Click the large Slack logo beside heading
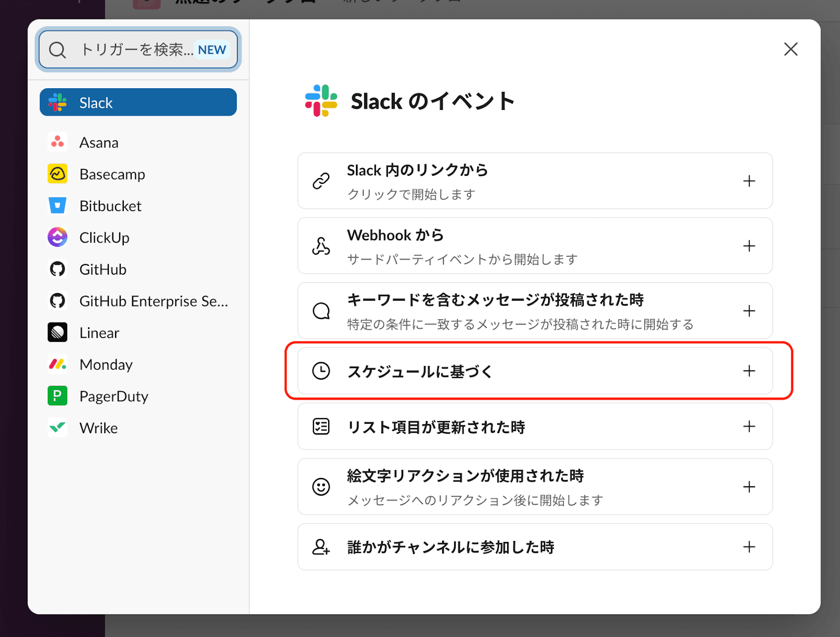 click(x=321, y=101)
